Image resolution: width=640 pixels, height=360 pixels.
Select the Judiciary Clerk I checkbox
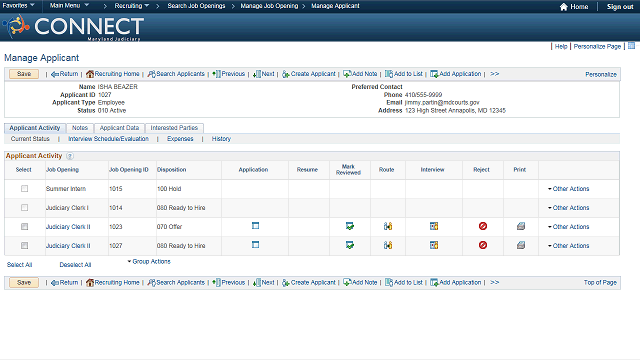(x=24, y=208)
